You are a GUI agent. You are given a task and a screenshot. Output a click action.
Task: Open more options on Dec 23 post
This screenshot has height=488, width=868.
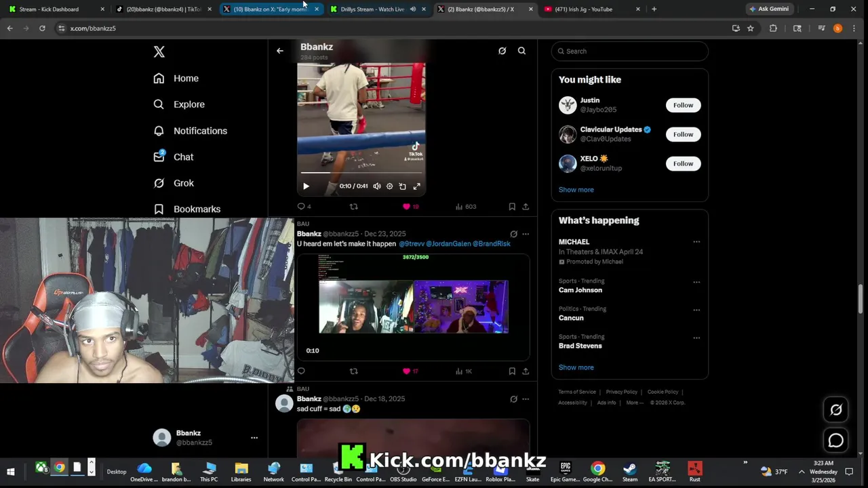click(526, 235)
